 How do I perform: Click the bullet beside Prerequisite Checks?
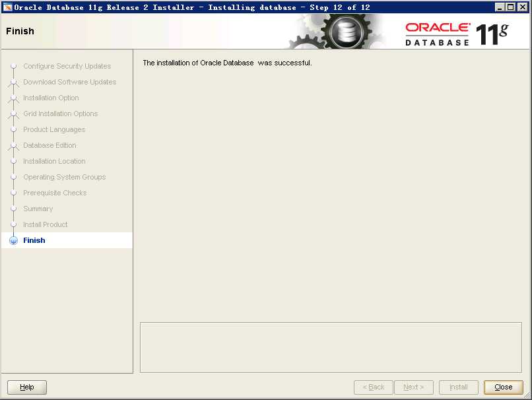click(x=14, y=193)
